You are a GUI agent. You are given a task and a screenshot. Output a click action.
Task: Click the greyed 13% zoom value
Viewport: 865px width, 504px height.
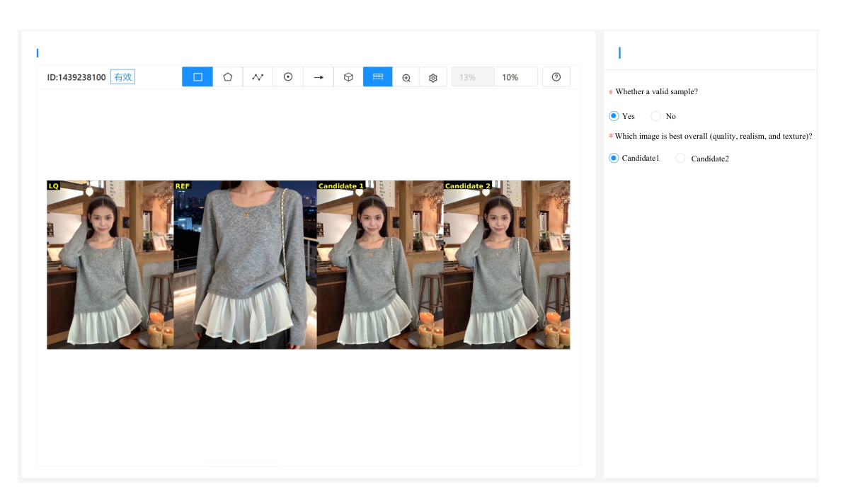[x=473, y=77]
